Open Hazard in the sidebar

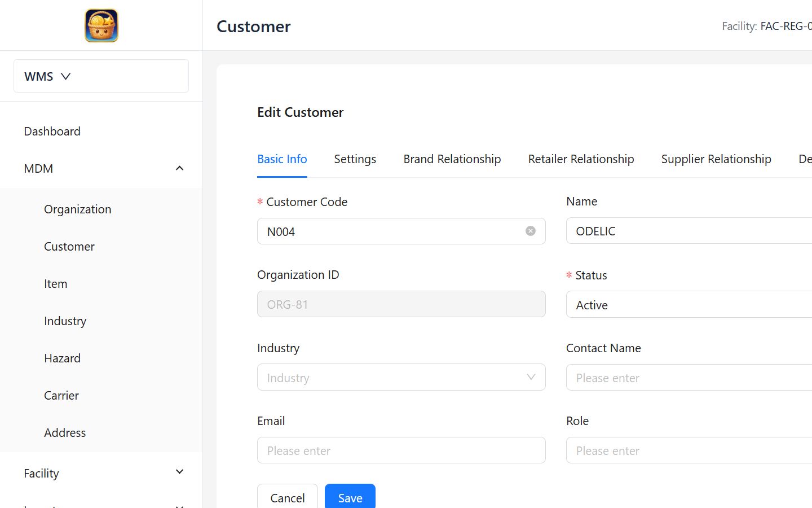pos(63,358)
